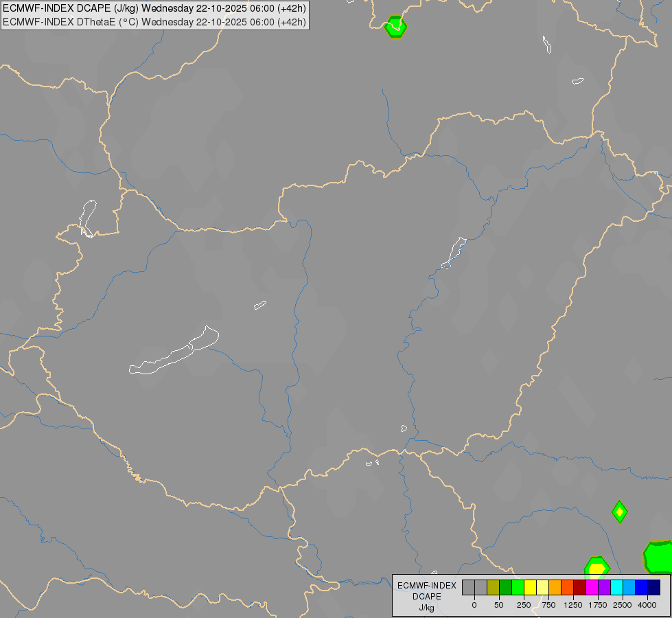The width and height of the screenshot is (672, 618).
Task: Click the green hexagon at the map's top
Action: click(x=395, y=27)
